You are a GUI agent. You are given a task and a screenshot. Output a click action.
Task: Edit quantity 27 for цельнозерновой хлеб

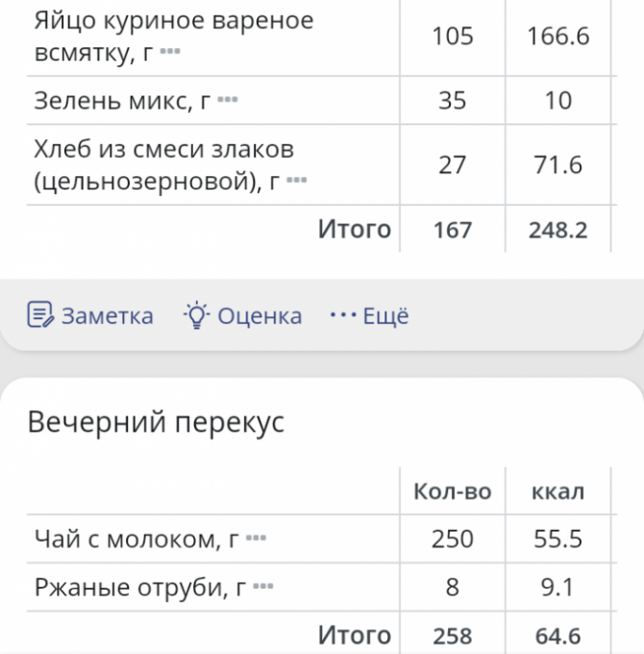tap(453, 164)
